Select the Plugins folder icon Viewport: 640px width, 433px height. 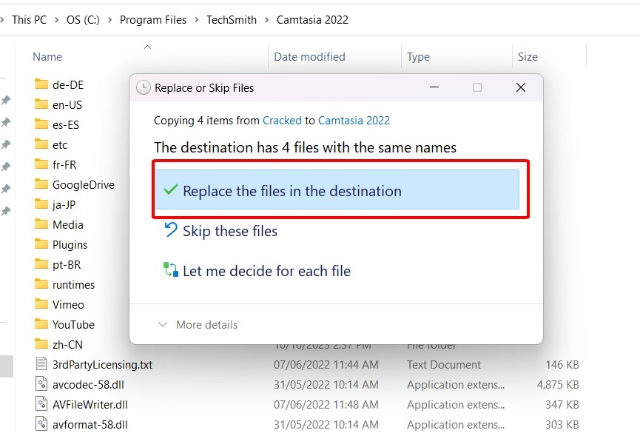pyautogui.click(x=41, y=244)
